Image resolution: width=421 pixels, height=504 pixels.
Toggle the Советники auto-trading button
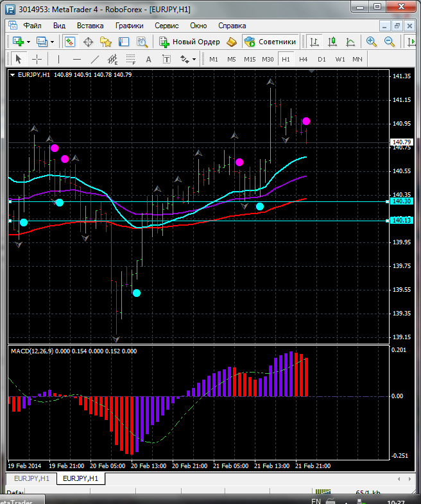coord(270,42)
